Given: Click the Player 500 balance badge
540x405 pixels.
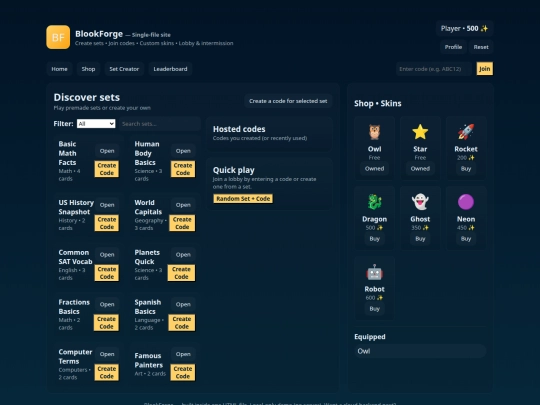Looking at the screenshot, I should (x=464, y=29).
